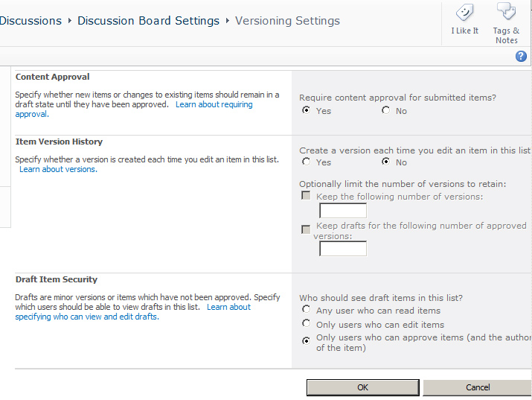Select No for requiring content approval

385,110
